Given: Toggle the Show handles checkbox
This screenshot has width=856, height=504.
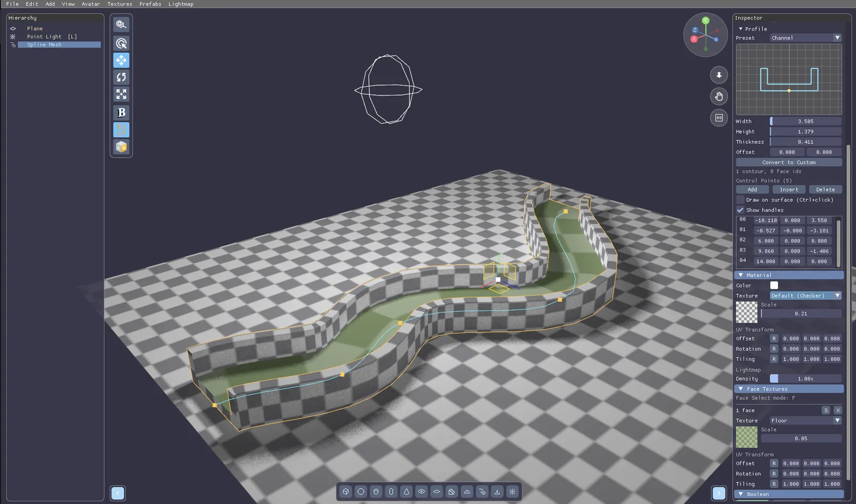Looking at the screenshot, I should 740,210.
